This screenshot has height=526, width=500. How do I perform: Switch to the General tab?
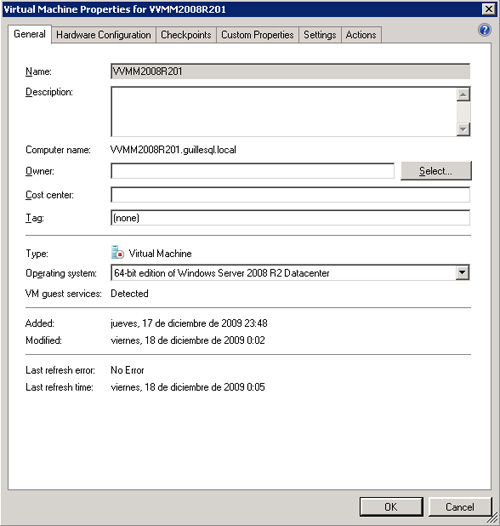tap(30, 34)
